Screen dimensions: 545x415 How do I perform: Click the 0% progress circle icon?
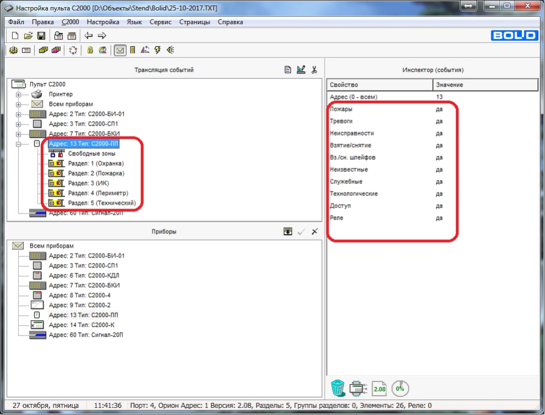pos(400,388)
